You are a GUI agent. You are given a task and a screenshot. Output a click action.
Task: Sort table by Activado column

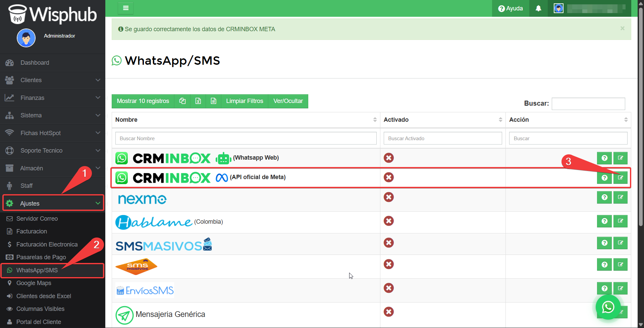443,120
